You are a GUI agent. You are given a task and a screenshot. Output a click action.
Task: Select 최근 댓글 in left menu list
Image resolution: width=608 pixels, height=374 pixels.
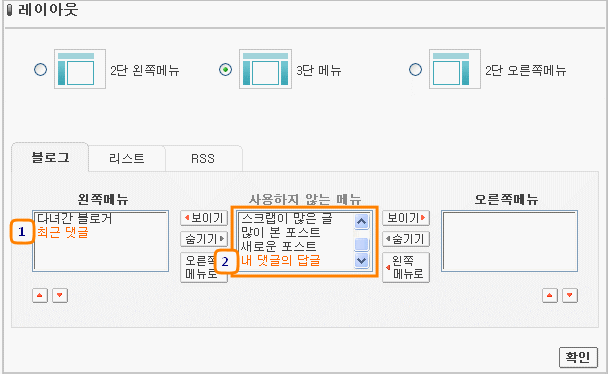[62, 232]
